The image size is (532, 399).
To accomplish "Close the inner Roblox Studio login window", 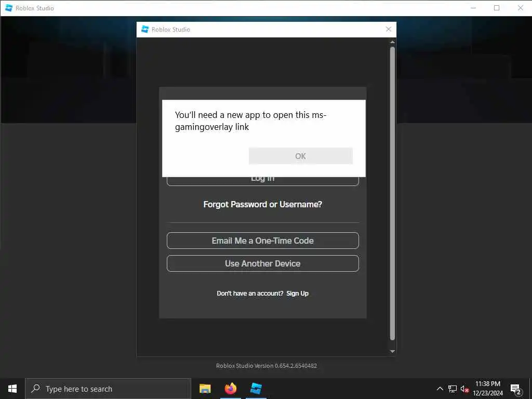I will pos(389,30).
